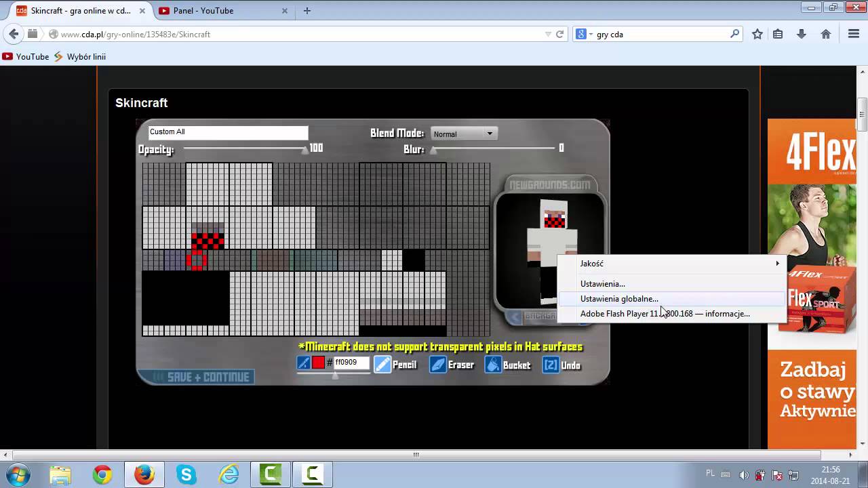The image size is (868, 488).
Task: Open Skype from the taskbar
Action: [x=186, y=475]
